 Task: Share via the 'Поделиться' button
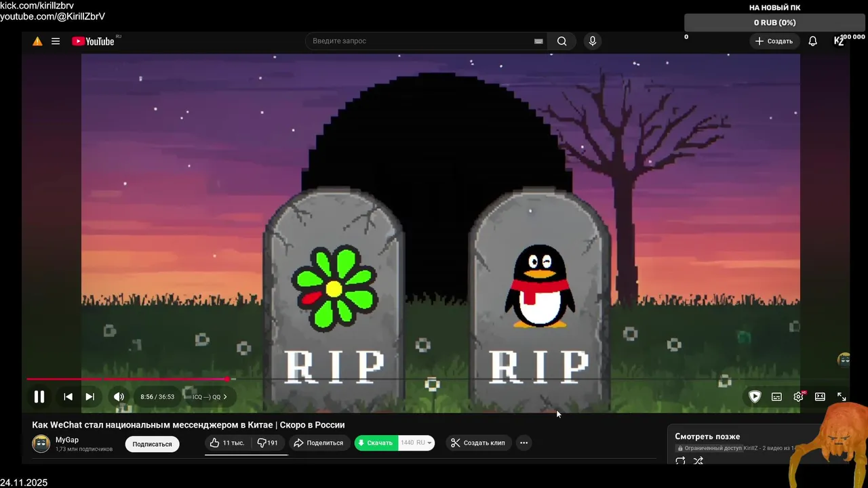point(319,443)
